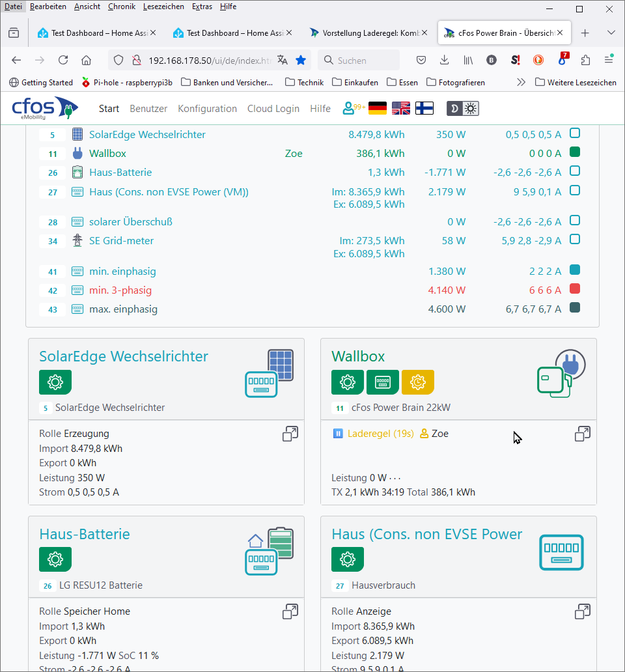
Task: Open the SE Grid-meter link
Action: [x=121, y=241]
